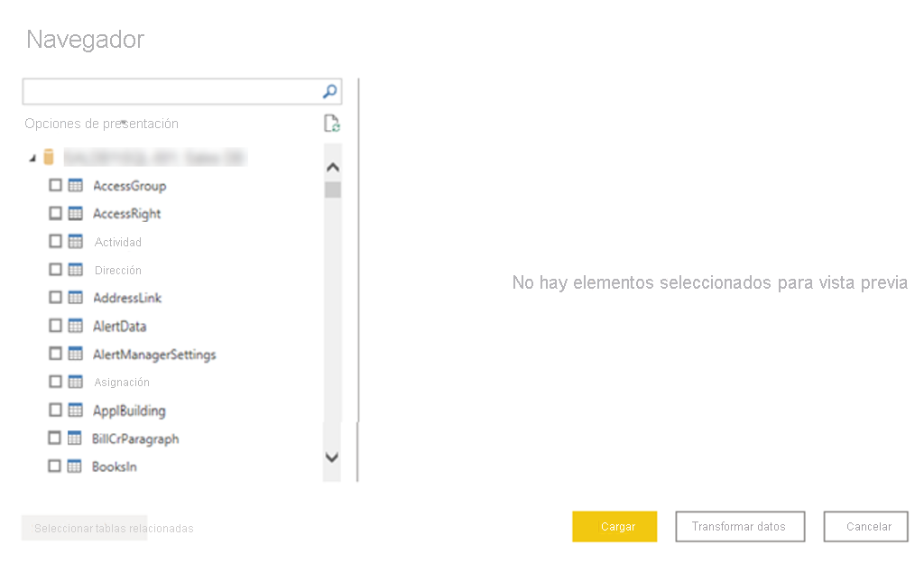This screenshot has width=924, height=563.
Task: Select the AlertManagerSettings checkbox
Action: tap(55, 354)
